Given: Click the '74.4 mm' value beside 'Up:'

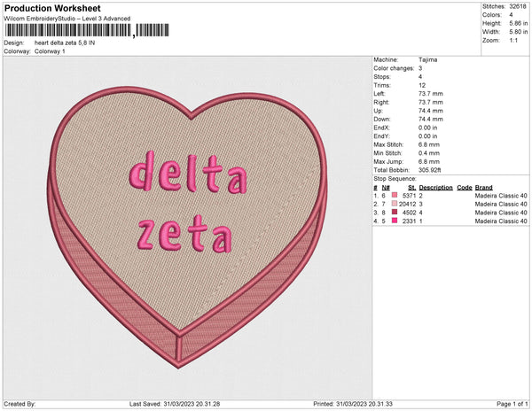Looking at the screenshot, I should pos(431,111).
